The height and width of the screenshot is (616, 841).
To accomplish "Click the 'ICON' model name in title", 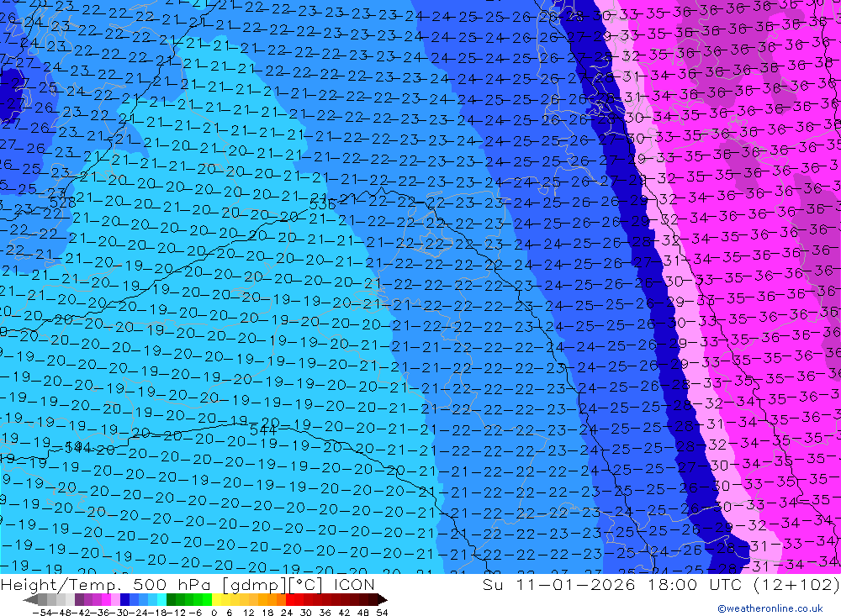I will (354, 584).
